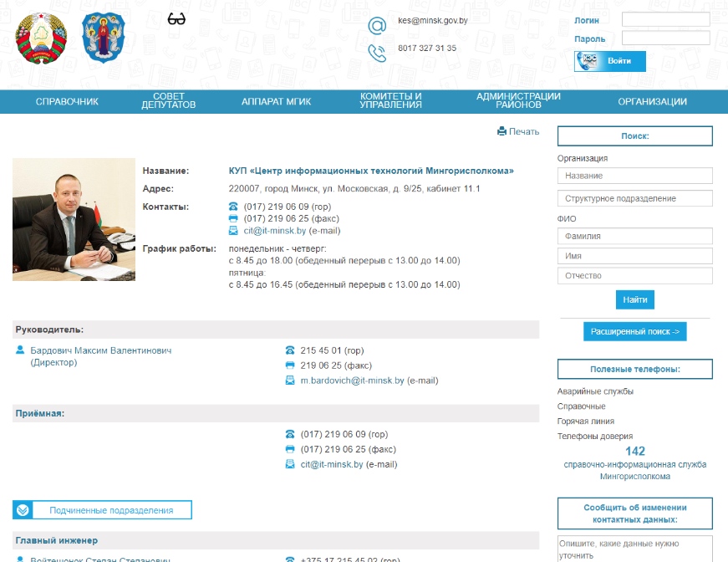Image resolution: width=728 pixels, height=562 pixels.
Task: Open Аварийные службы phone list
Action: [x=595, y=391]
